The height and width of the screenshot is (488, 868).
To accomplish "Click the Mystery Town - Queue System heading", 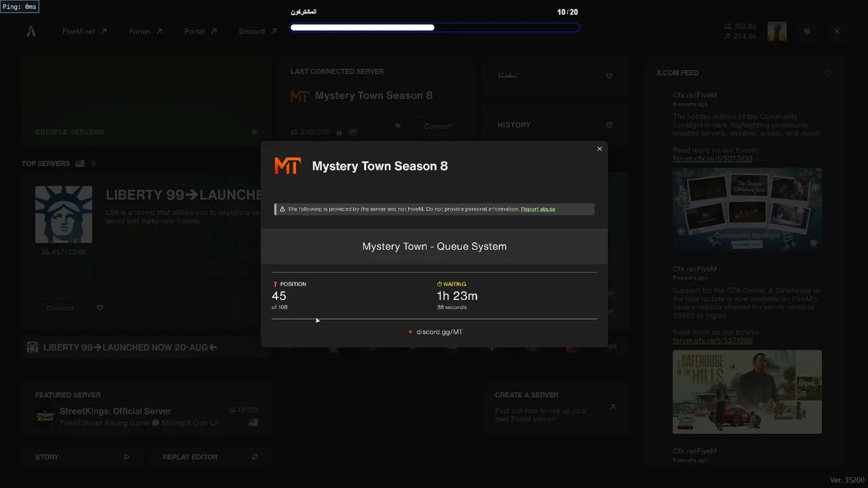I will pos(434,246).
